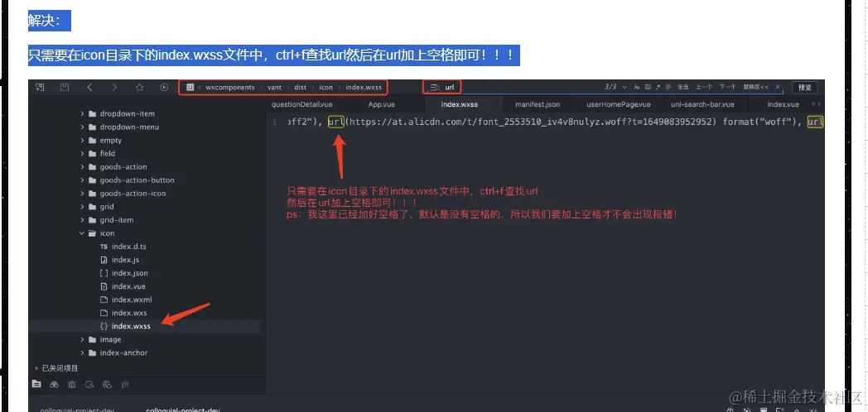Open index.wxml in the file tree

(x=131, y=299)
